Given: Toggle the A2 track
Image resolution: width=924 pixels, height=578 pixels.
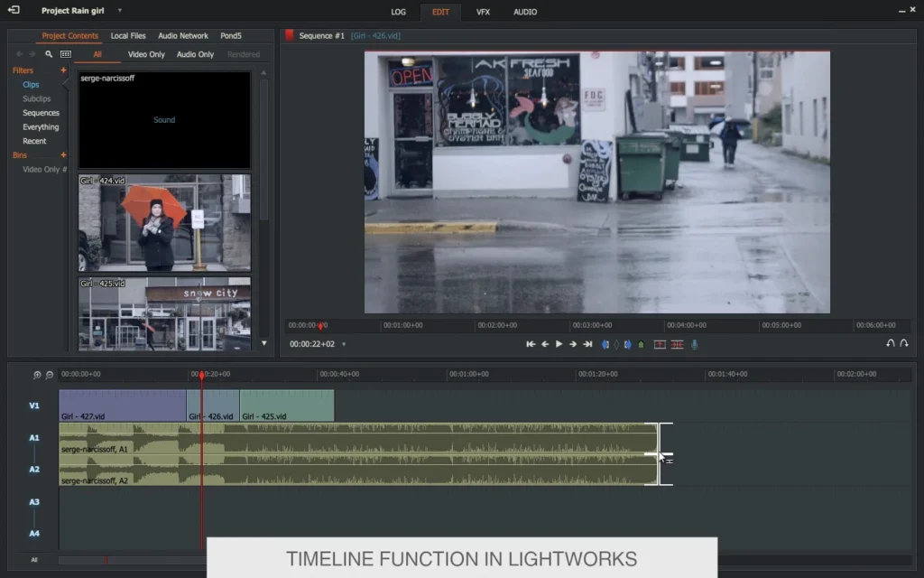Looking at the screenshot, I should [34, 470].
